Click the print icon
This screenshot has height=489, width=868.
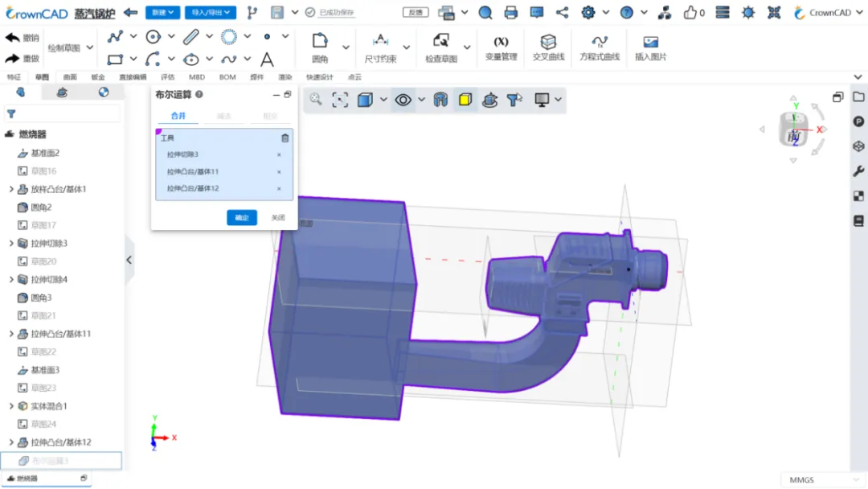510,12
